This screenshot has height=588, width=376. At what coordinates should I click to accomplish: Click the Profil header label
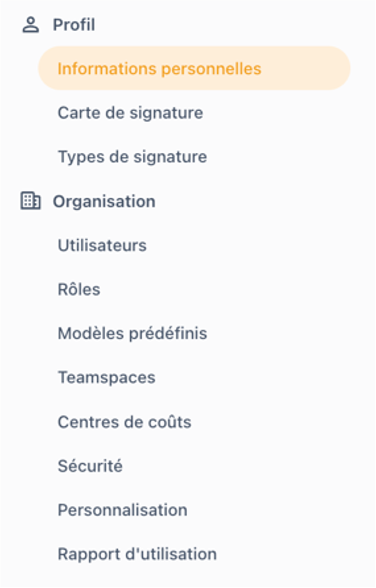pos(74,24)
